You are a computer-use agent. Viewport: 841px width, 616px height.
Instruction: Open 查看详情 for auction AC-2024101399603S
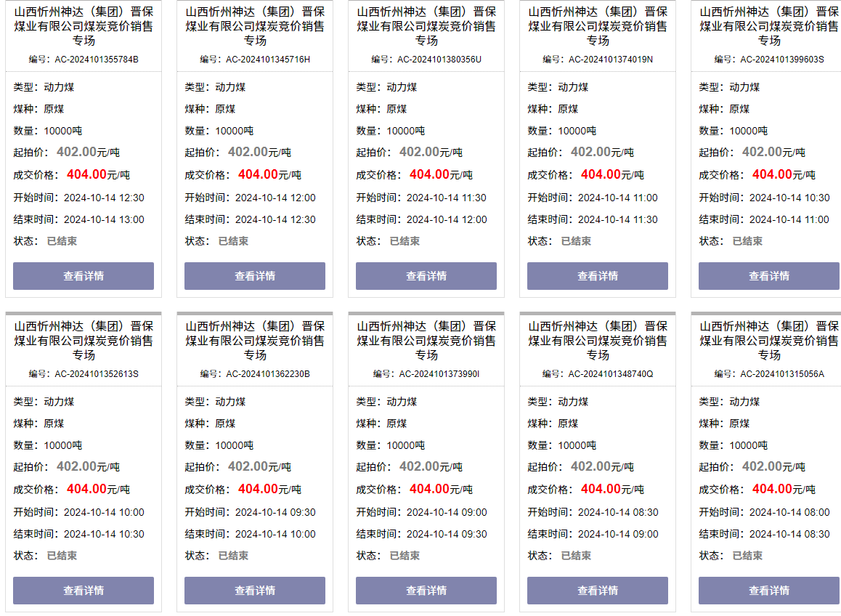point(769,276)
